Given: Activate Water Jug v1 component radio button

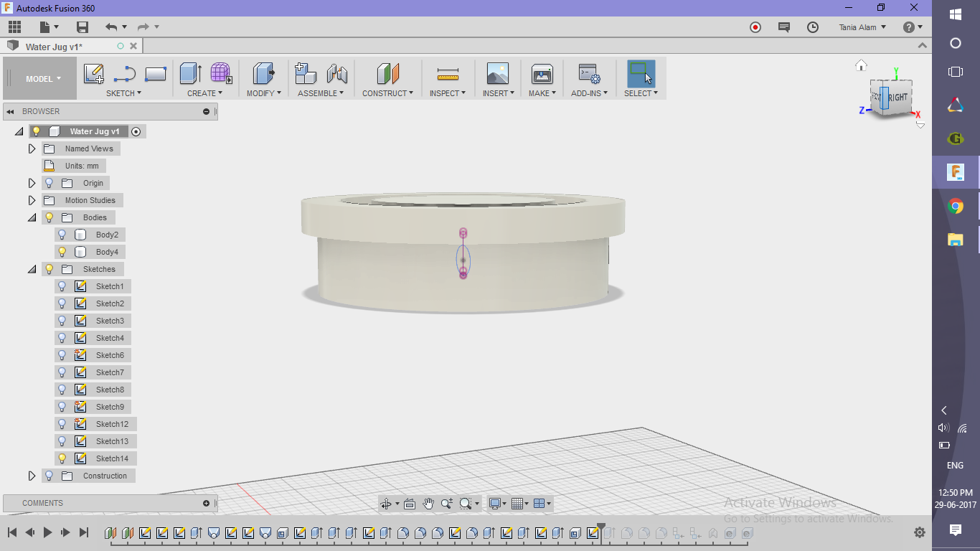Looking at the screenshot, I should (136, 131).
